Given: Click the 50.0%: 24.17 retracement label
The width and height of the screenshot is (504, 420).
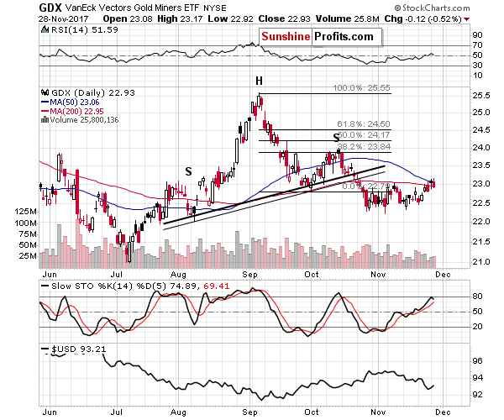Looking at the screenshot, I should coord(365,134).
